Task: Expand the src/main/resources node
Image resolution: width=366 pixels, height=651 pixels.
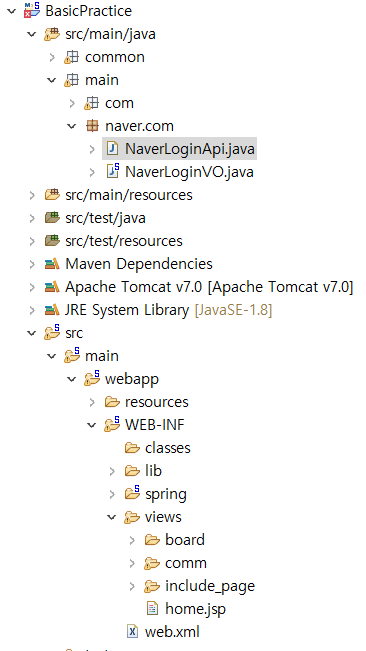Action: 32,195
